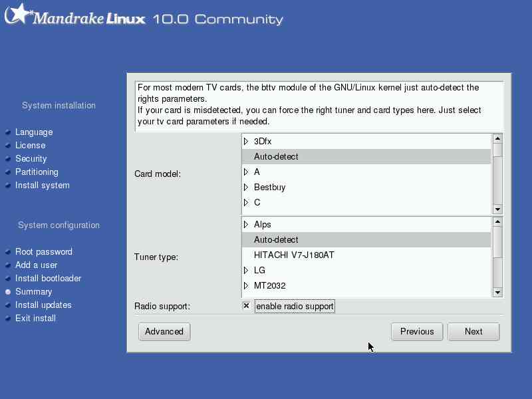Viewport: 532px width, 399px height.
Task: Select the LG tuner row
Action: pos(366,271)
